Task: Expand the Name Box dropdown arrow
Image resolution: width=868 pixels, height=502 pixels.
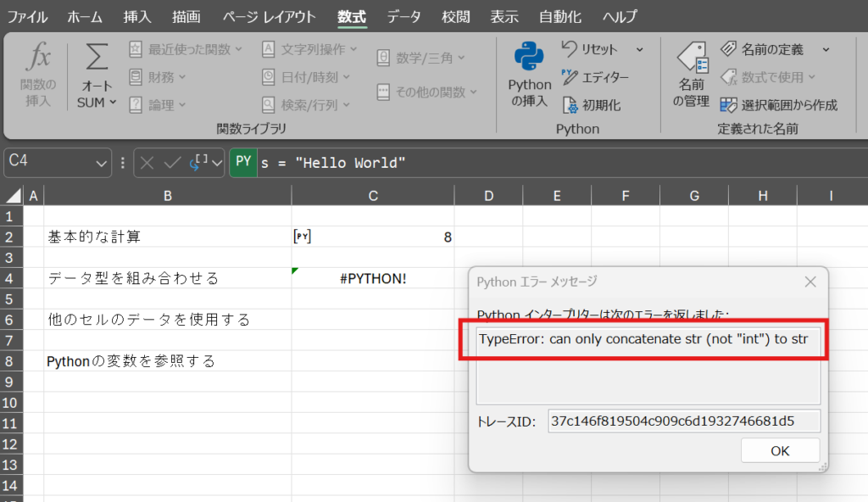Action: coord(103,163)
